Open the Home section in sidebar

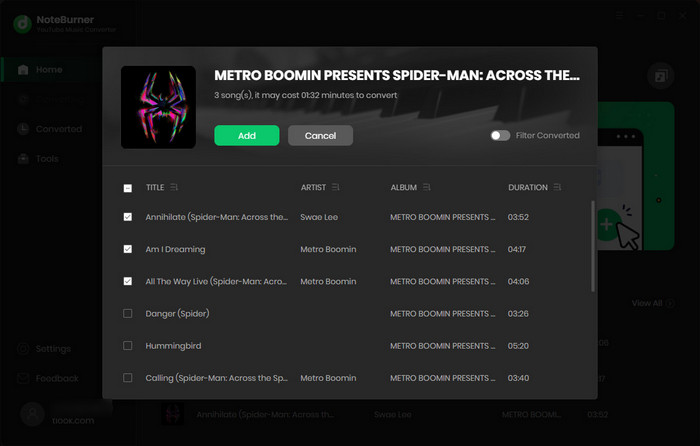48,70
